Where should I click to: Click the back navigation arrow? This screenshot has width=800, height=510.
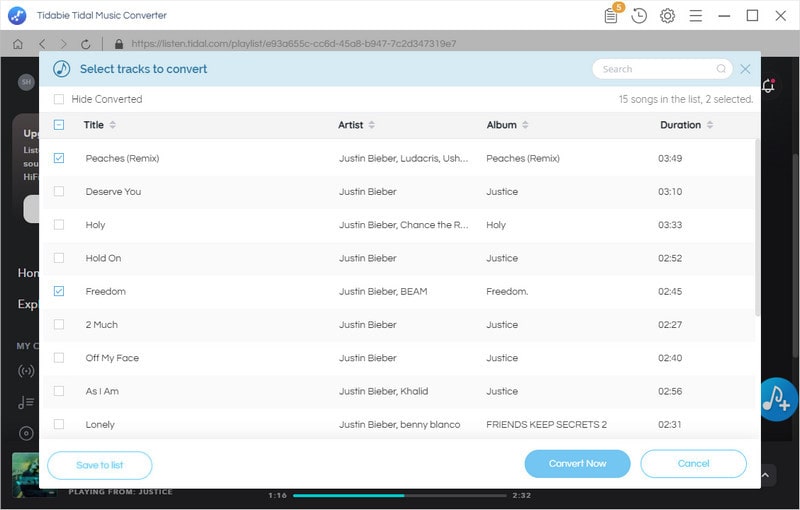click(42, 44)
